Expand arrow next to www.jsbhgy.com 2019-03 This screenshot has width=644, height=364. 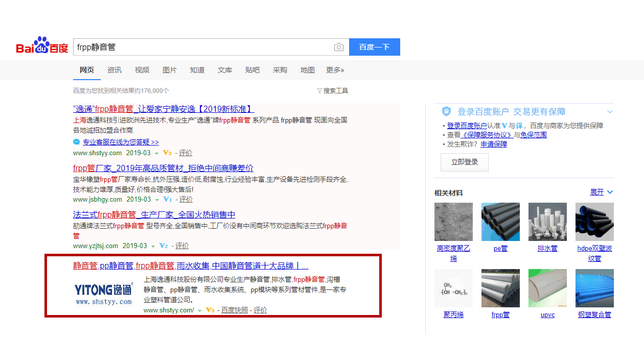click(x=157, y=200)
